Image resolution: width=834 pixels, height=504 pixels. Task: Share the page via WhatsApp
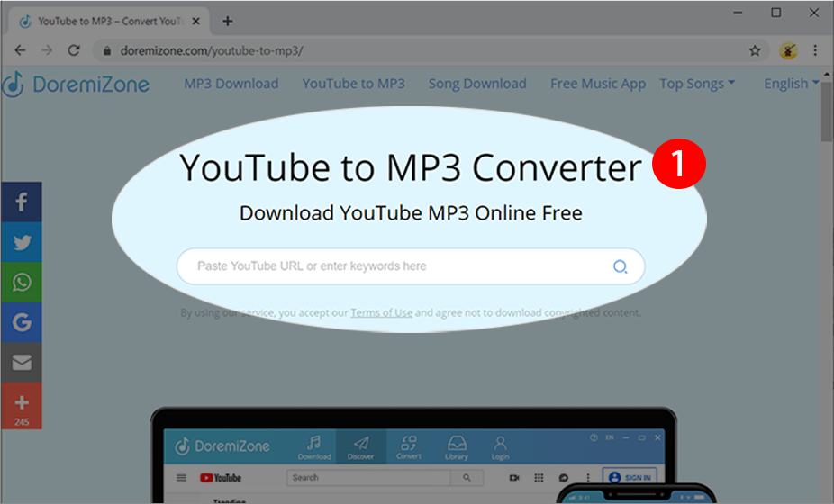coord(22,283)
